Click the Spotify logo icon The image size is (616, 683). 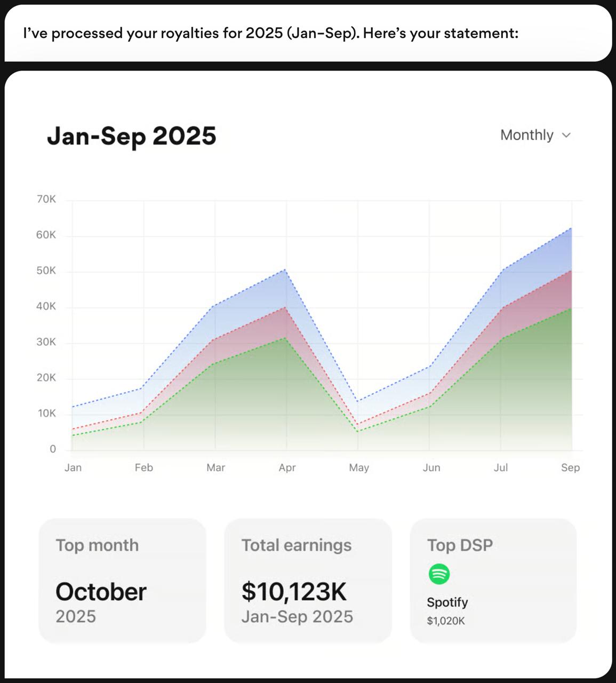coord(439,574)
